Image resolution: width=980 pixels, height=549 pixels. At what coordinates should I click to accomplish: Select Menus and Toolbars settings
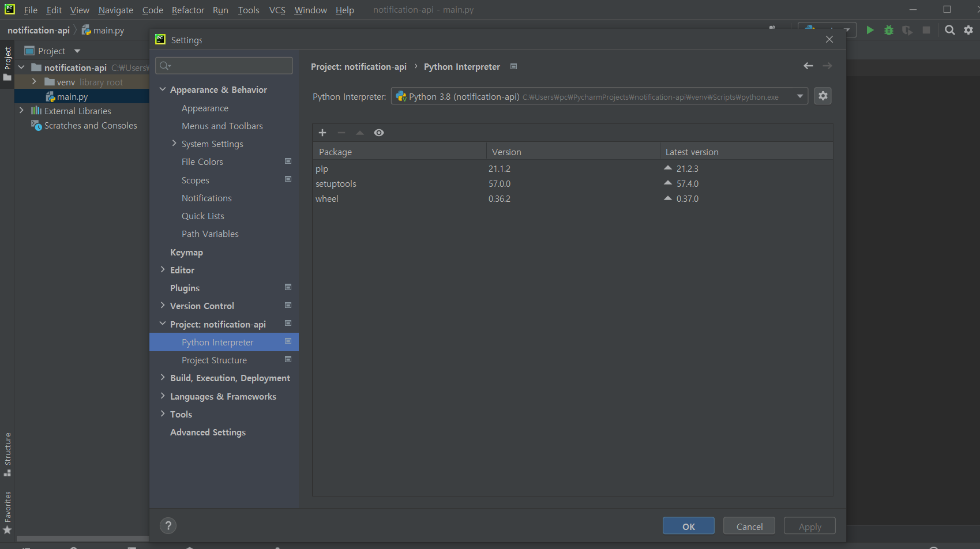coord(222,126)
